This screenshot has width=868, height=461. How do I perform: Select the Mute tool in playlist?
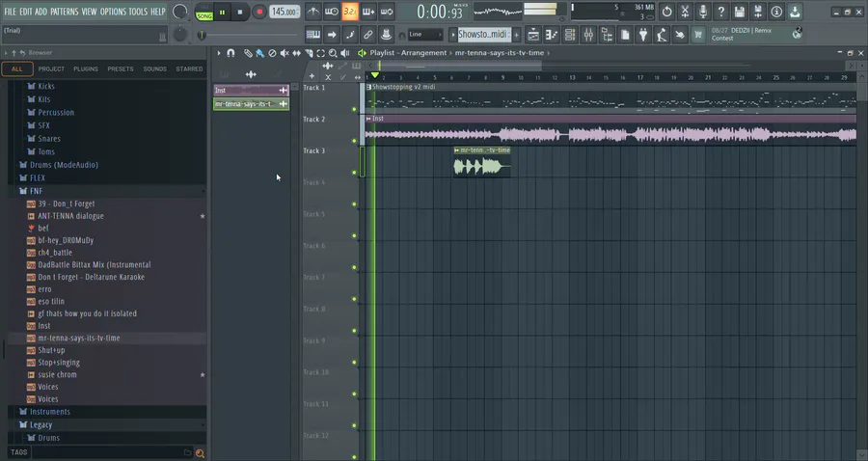point(284,53)
